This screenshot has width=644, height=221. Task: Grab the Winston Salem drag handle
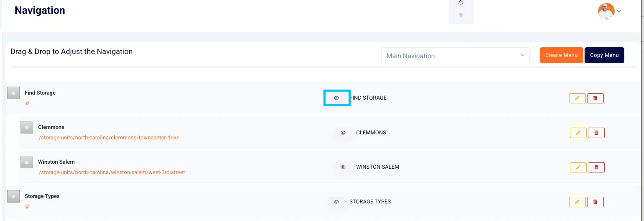27,162
